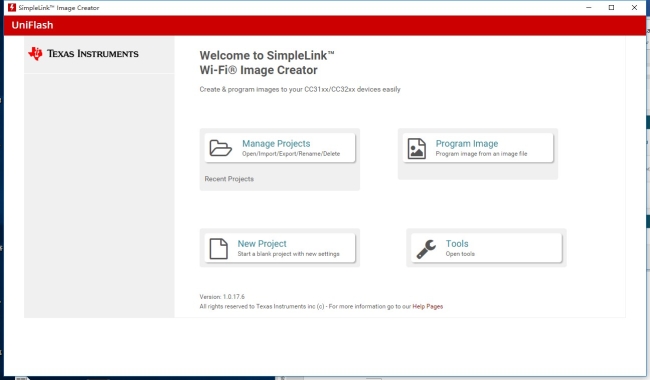Click the Texas Instruments logo
Screen dimensions: 650x380
click(x=83, y=54)
